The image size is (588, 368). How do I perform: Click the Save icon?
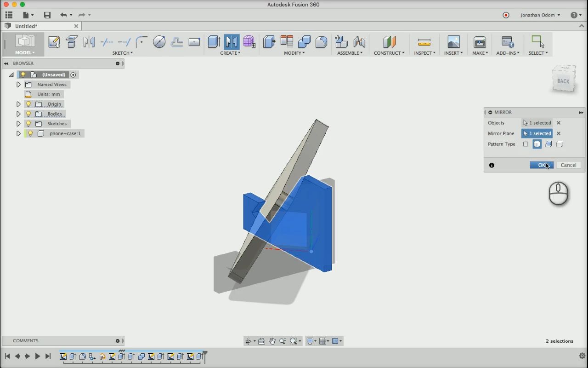tap(47, 15)
